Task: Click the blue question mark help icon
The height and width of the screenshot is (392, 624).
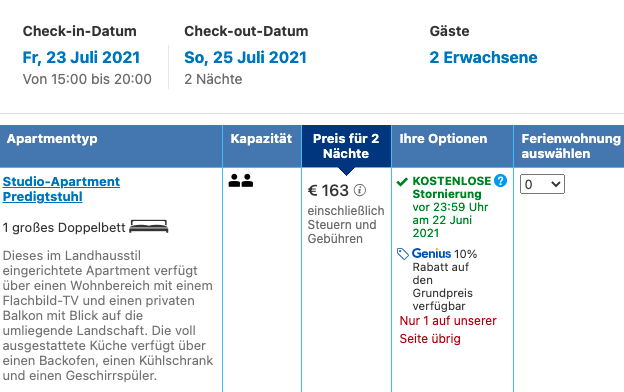Action: [x=500, y=181]
